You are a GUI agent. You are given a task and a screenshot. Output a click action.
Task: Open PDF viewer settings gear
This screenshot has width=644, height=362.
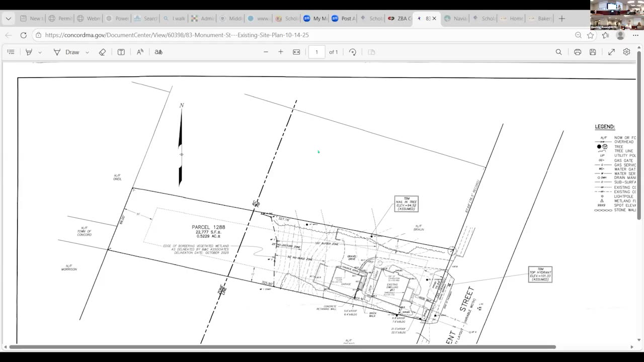[626, 52]
